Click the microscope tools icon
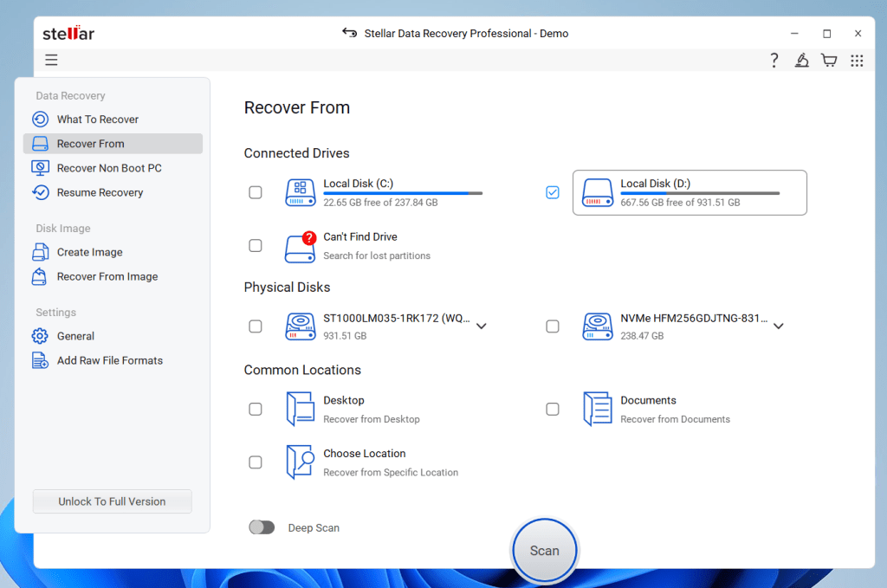 coord(801,60)
